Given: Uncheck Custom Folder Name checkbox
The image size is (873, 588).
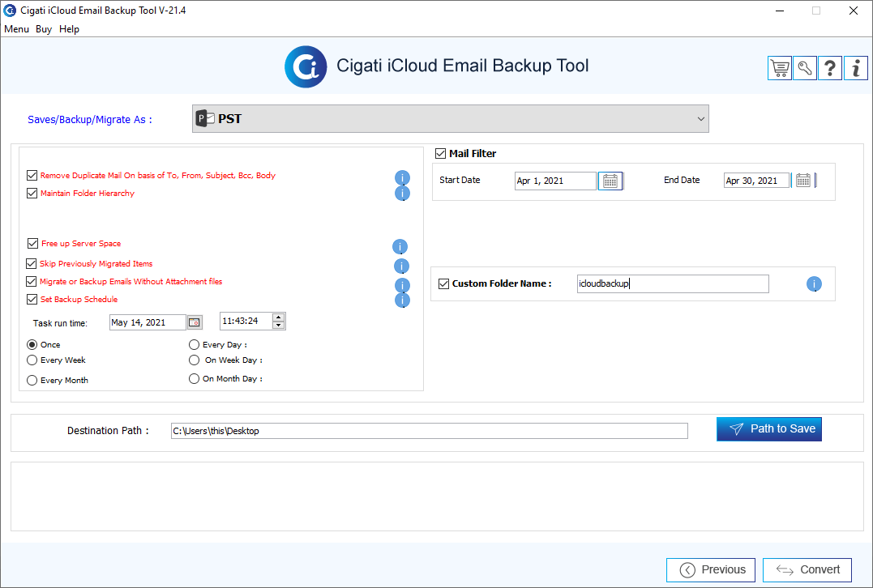Looking at the screenshot, I should click(443, 283).
